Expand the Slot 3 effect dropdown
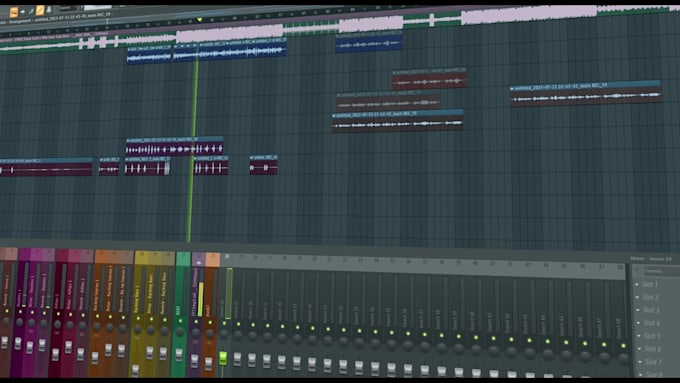This screenshot has height=383, width=680. coord(638,310)
